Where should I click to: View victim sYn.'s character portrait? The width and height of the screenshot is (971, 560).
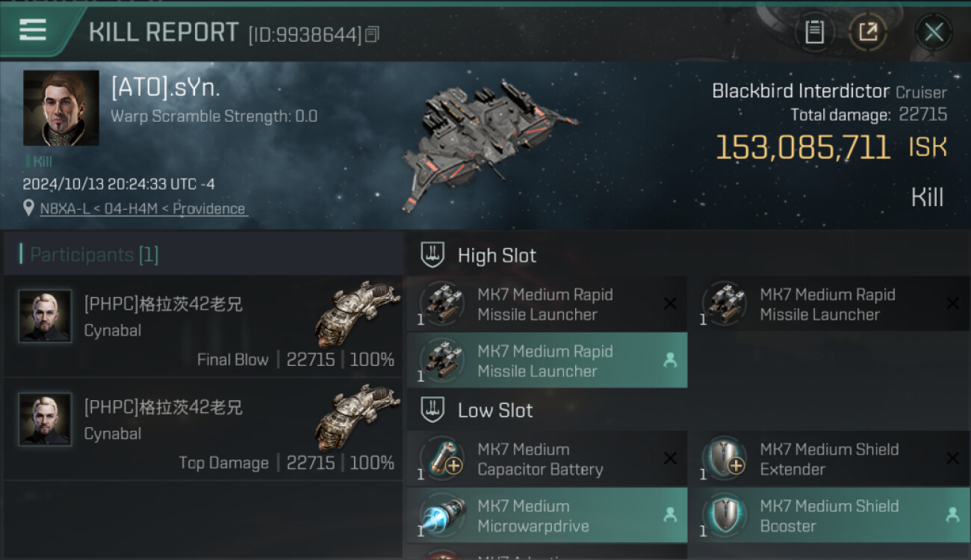[61, 108]
